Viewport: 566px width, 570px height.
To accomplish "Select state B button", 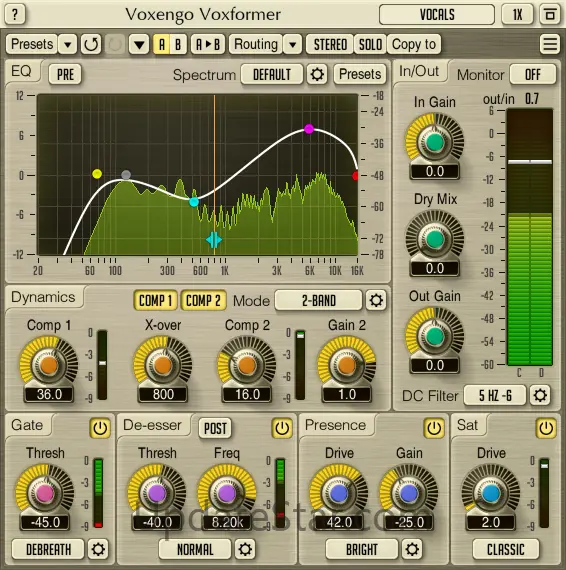I will coord(178,44).
